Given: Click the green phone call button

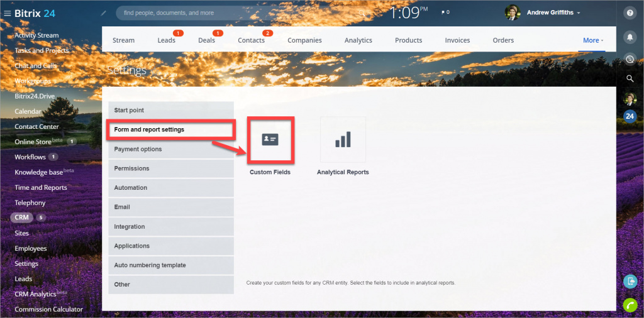Looking at the screenshot, I should click(x=630, y=305).
